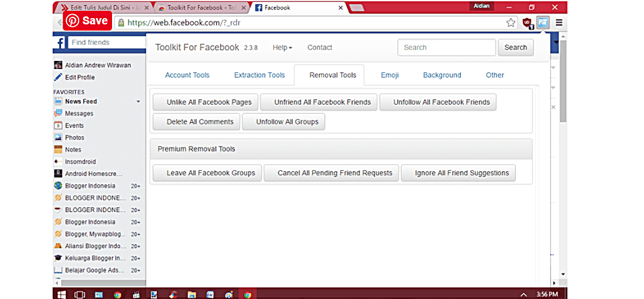Click the Keluarga Blogger In group icon
This screenshot has height=299, width=644.
[58, 258]
